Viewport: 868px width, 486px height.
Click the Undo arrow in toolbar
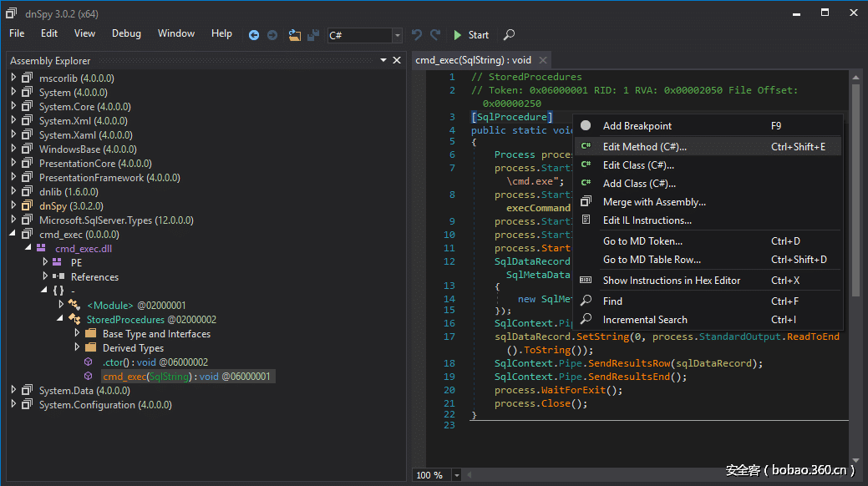[417, 35]
